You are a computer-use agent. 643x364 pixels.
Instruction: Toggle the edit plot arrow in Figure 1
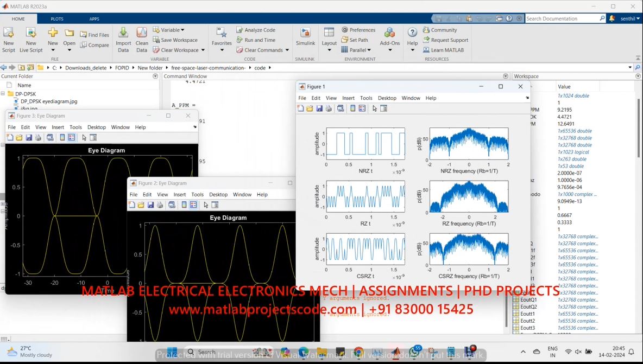(374, 108)
